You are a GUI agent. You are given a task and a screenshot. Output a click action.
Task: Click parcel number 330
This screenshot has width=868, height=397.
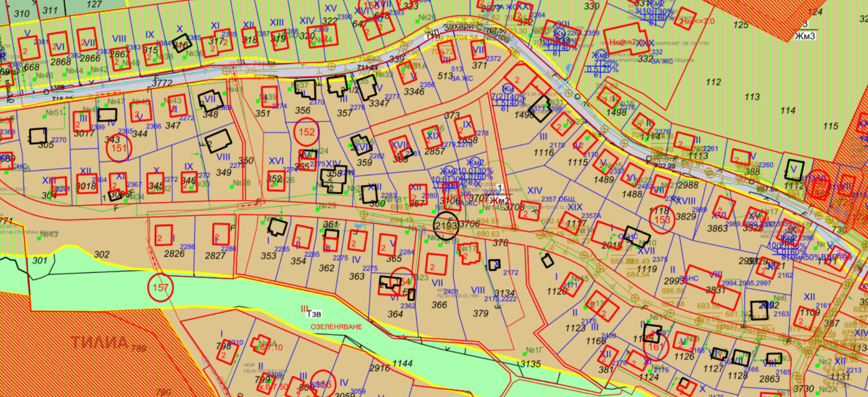tap(592, 6)
